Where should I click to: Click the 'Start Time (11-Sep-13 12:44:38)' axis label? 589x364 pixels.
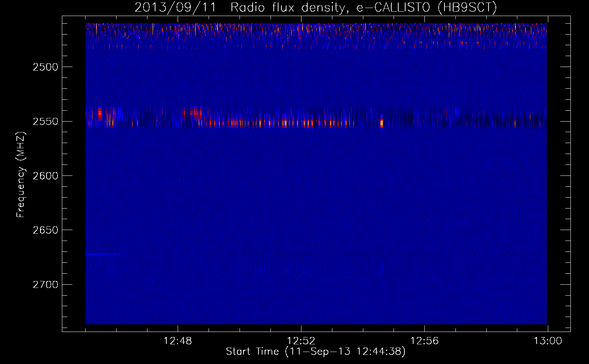(x=316, y=352)
